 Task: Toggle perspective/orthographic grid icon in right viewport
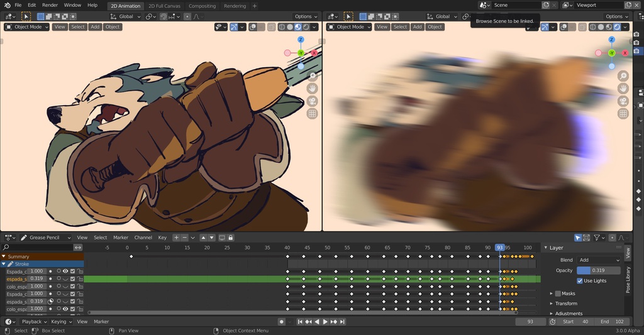[x=623, y=114]
